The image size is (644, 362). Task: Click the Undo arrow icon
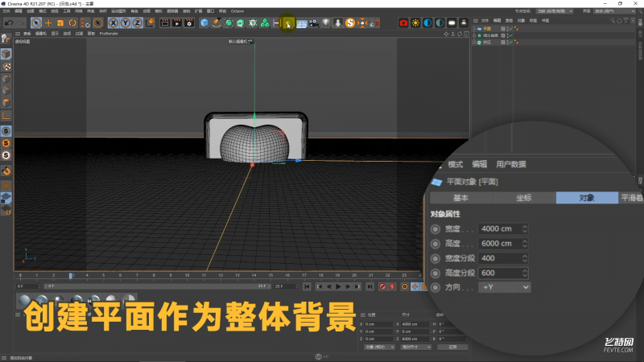click(9, 23)
